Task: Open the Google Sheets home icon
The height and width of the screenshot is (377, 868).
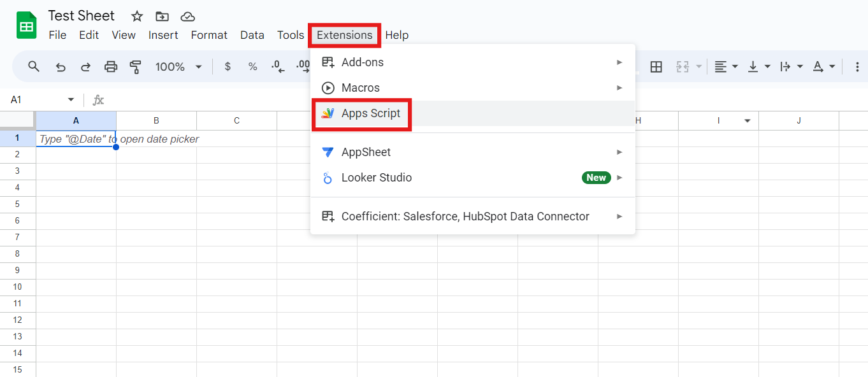Action: [27, 25]
